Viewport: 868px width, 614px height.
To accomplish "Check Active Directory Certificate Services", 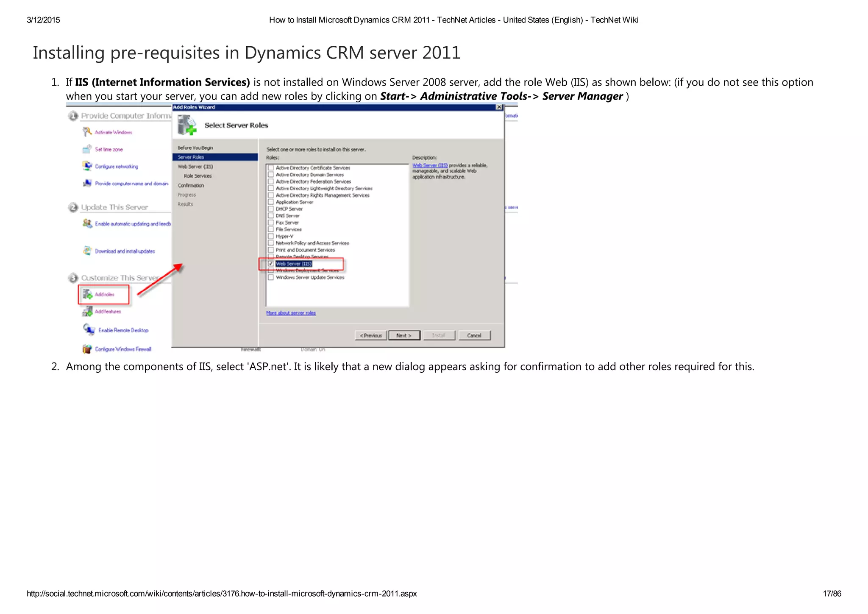I will (x=271, y=168).
